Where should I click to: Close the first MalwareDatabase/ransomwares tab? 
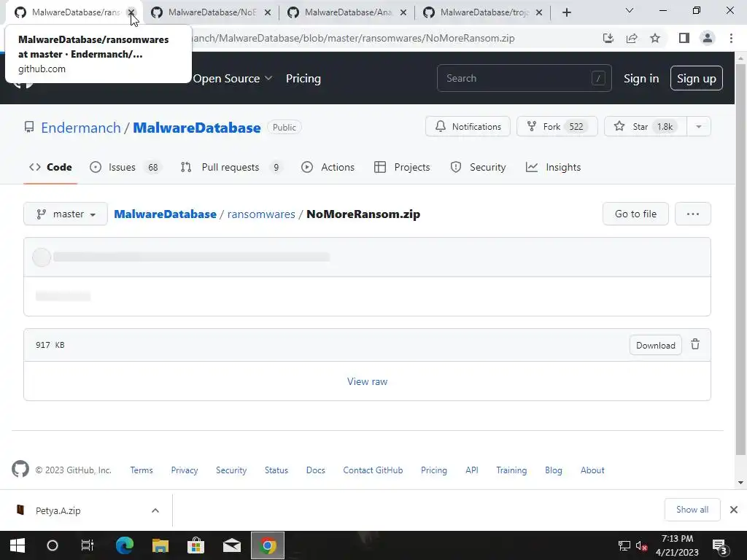(x=131, y=12)
